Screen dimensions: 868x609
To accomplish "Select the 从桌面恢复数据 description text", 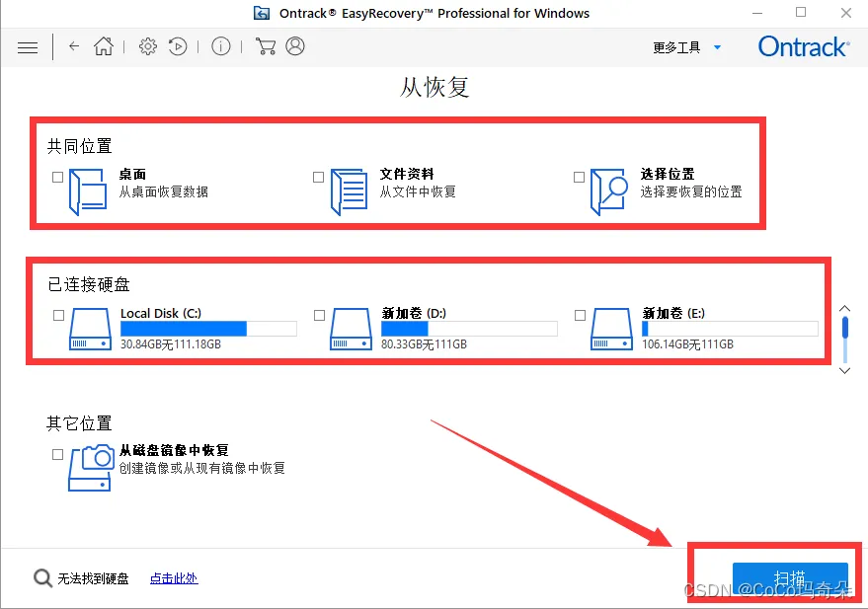I will pos(164,191).
